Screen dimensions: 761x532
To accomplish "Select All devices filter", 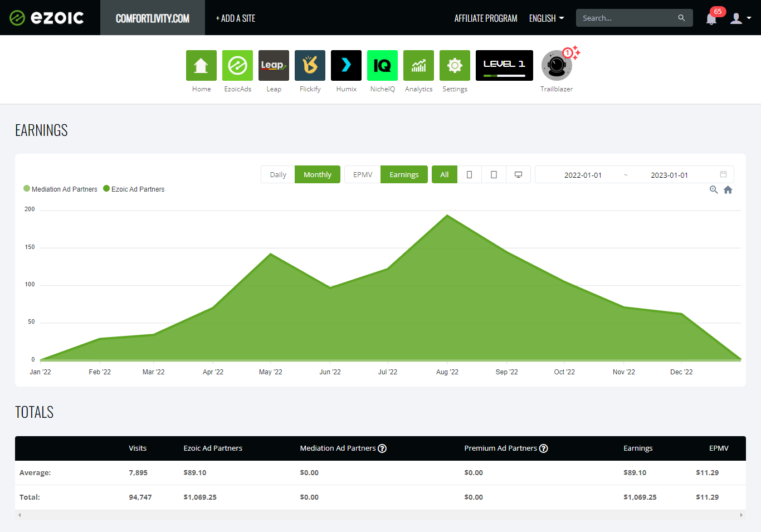I will coord(445,174).
